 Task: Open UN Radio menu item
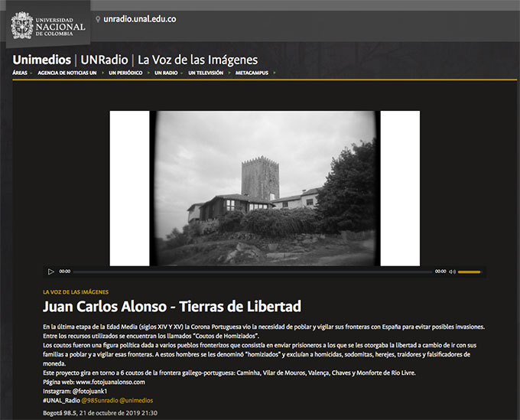tap(166, 73)
